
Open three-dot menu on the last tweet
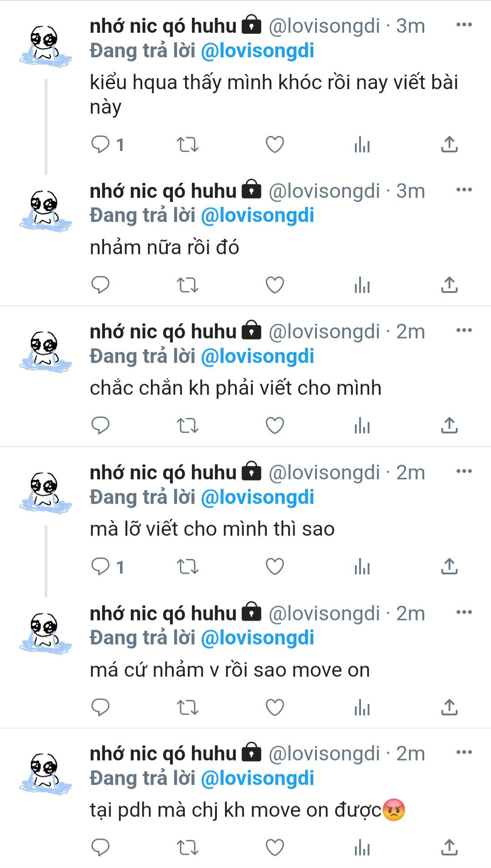click(464, 752)
